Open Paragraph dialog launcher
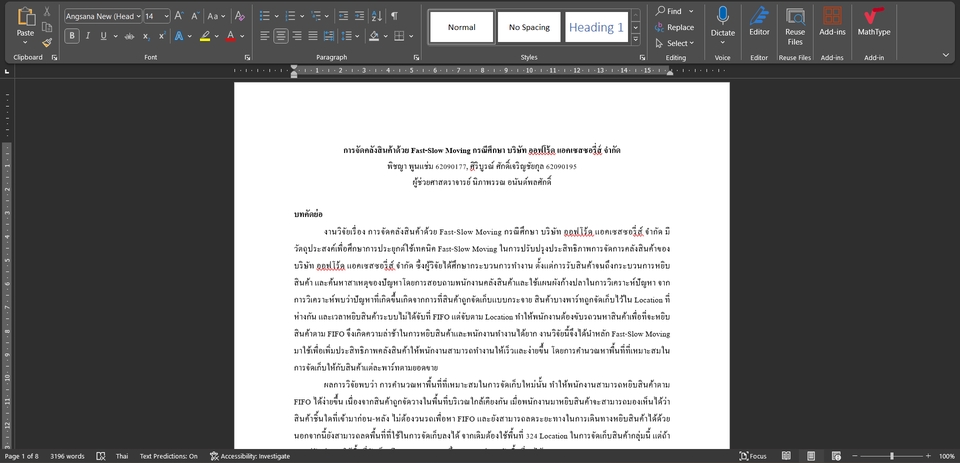Viewport: 960px width, 463px height. [x=416, y=58]
